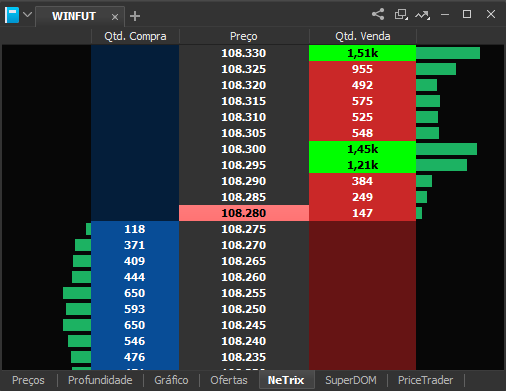Click the share icon in the title bar
Screen dimensions: 506x391
point(378,14)
